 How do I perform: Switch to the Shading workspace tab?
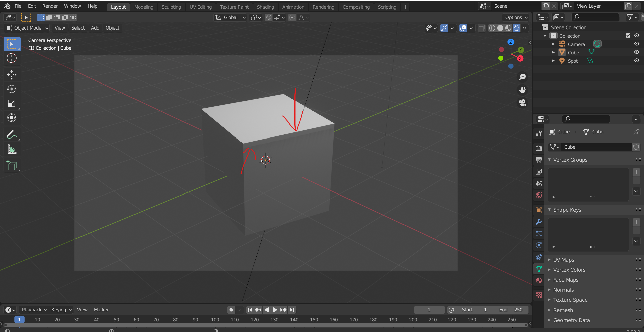[x=265, y=7]
